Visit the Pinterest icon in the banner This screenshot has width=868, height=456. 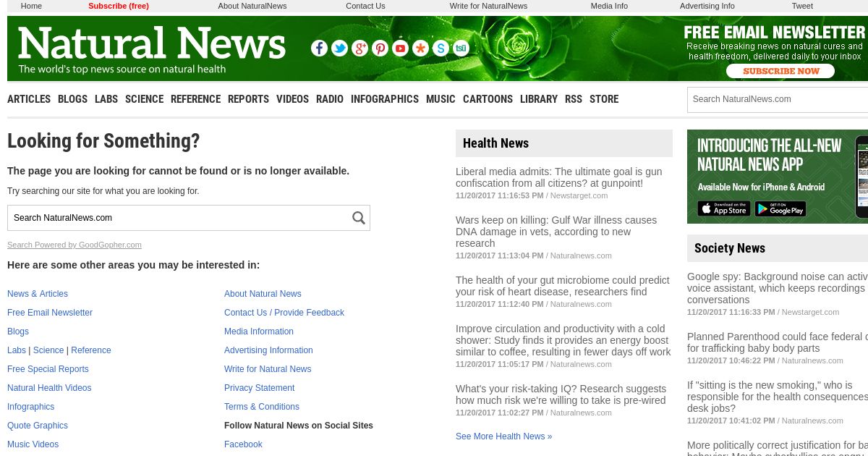[380, 48]
